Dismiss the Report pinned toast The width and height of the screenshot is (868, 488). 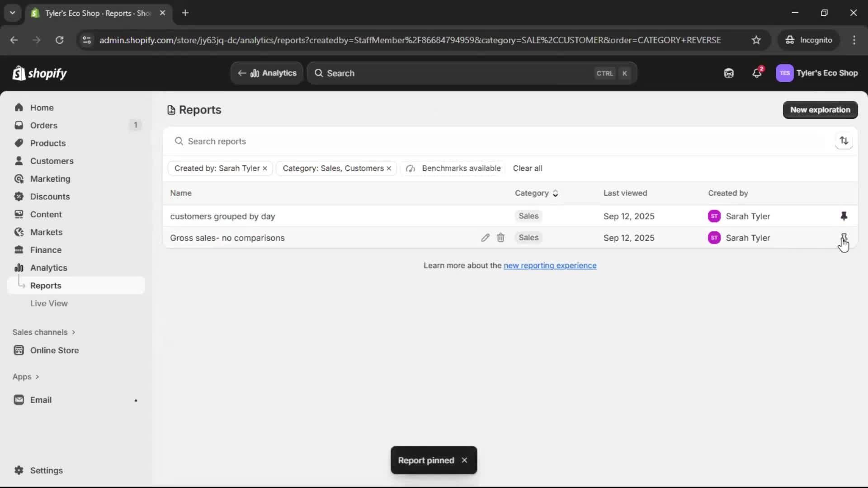tap(464, 460)
